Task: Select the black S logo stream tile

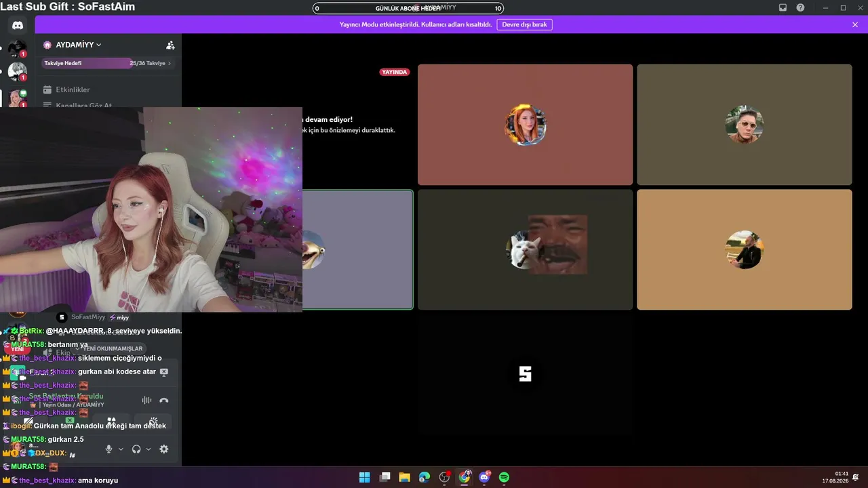Action: [x=525, y=374]
